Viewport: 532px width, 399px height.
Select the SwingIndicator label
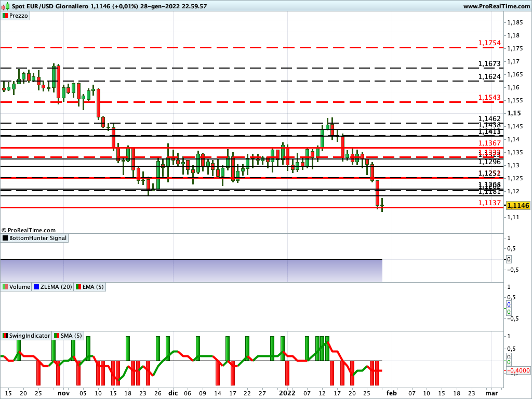coord(29,336)
